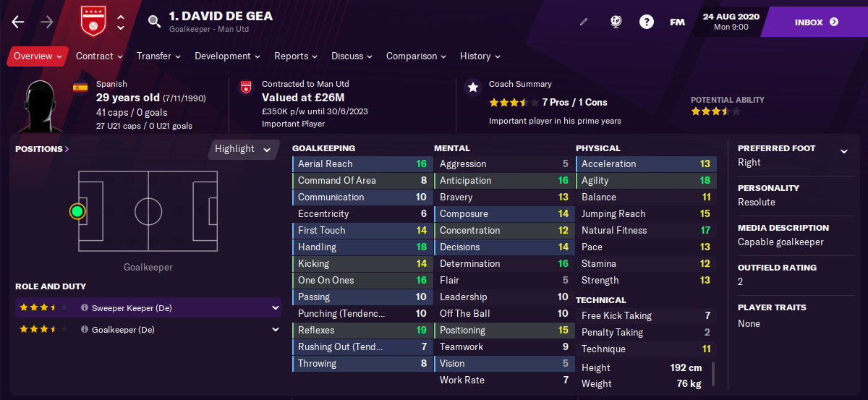
Task: Click the coach summary star icon
Action: [x=473, y=88]
